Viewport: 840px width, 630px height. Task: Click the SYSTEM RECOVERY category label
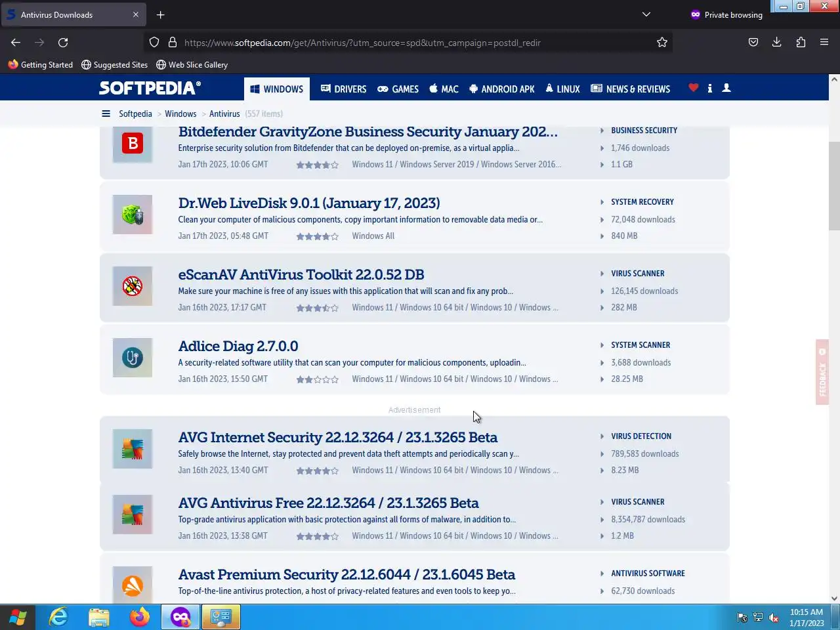642,202
